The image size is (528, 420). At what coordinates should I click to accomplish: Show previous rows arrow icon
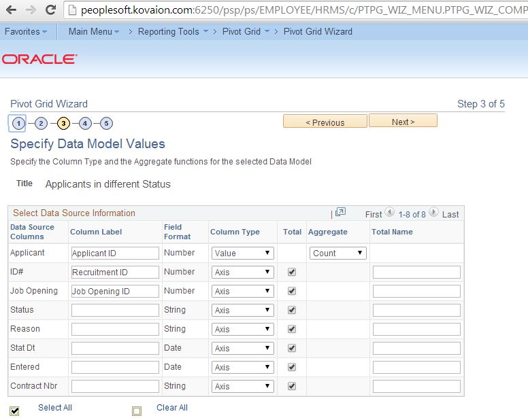(390, 212)
